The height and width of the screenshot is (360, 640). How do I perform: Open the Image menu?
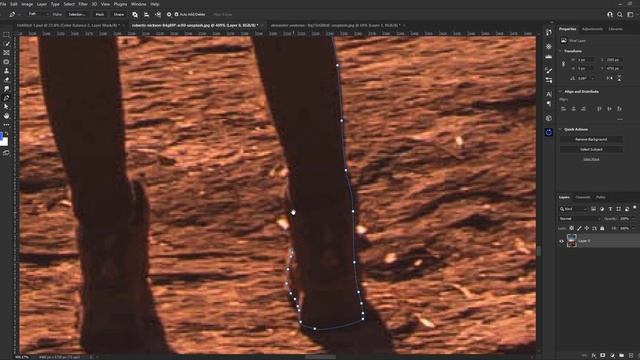pyautogui.click(x=27, y=4)
